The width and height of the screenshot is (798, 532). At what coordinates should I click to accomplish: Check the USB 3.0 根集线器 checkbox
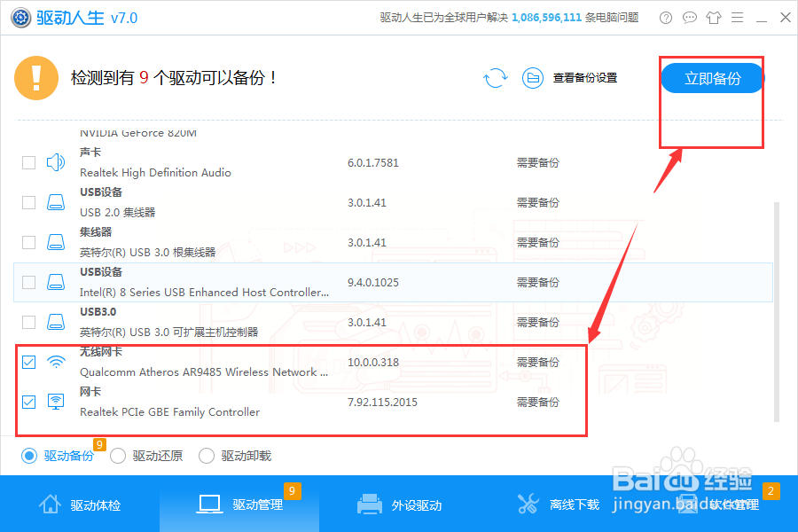[29, 242]
